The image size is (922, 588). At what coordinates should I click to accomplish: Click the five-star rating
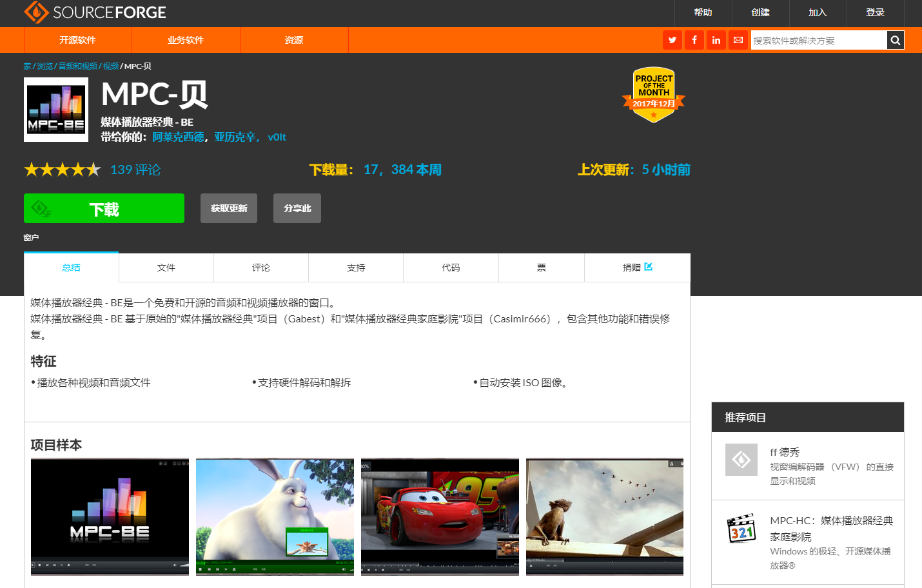click(63, 170)
